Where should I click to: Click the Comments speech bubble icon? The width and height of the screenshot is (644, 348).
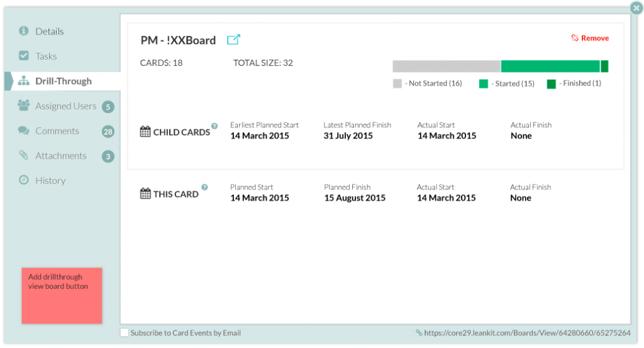tap(24, 131)
